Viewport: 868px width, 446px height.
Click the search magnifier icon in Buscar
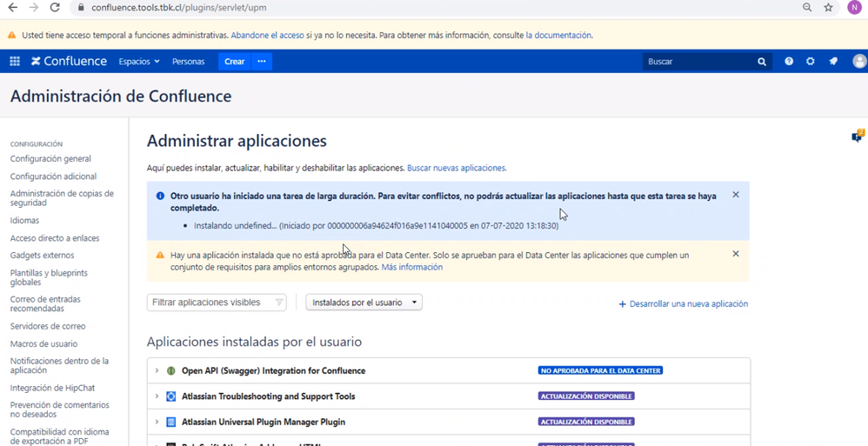(x=762, y=62)
